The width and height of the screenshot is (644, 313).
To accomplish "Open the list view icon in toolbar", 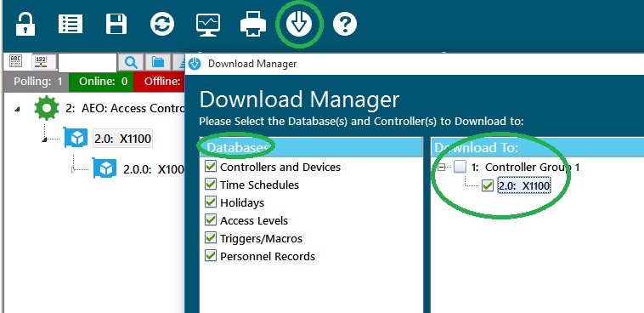I will tap(71, 24).
